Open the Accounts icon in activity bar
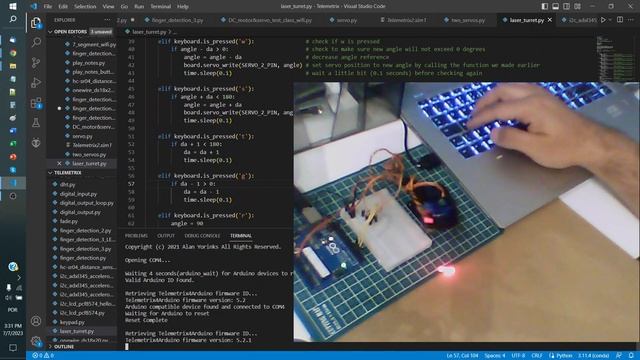This screenshot has width=640, height=360. tap(36, 321)
